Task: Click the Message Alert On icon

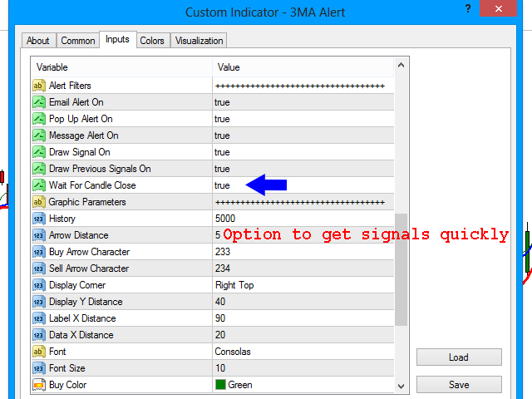Action: coord(39,135)
